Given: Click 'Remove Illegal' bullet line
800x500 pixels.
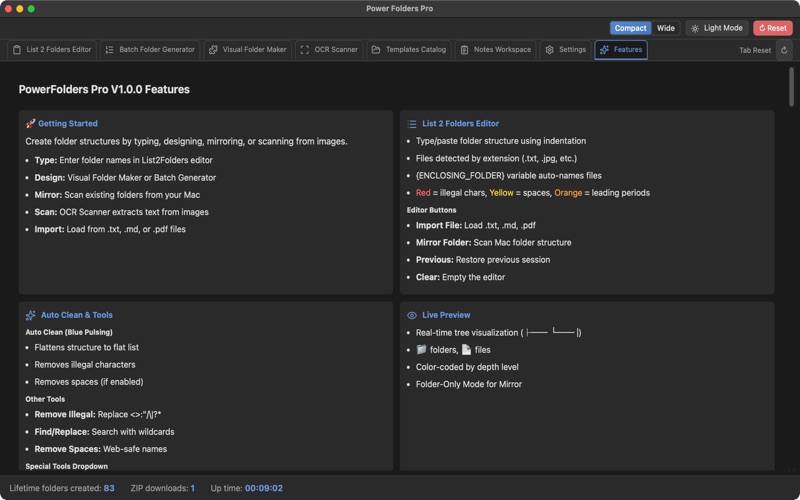Looking at the screenshot, I should coord(97,415).
